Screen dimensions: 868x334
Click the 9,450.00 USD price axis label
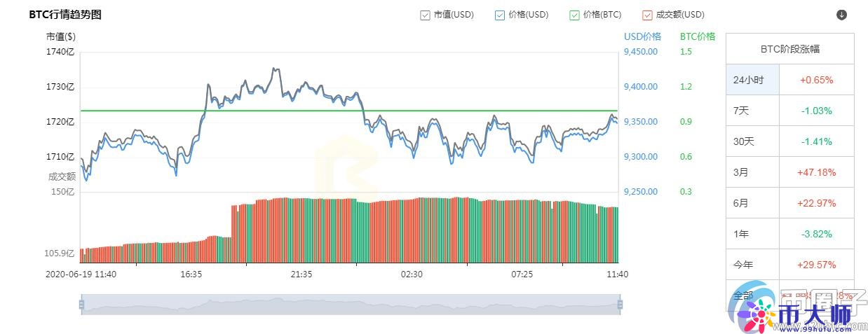641,52
